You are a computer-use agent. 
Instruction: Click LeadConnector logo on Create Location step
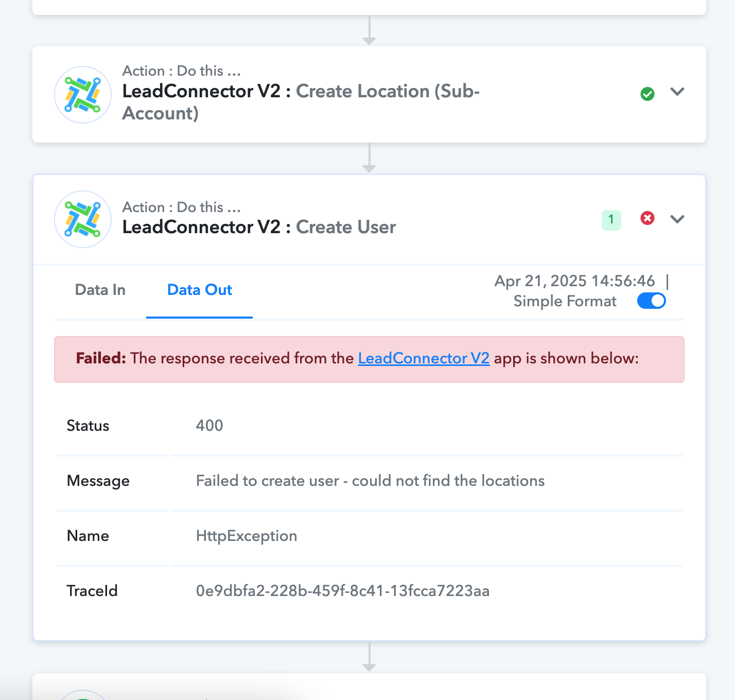83,95
